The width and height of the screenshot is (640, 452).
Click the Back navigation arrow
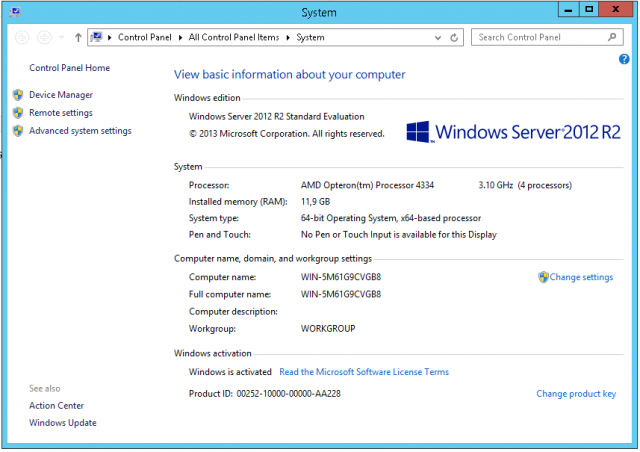[22, 38]
